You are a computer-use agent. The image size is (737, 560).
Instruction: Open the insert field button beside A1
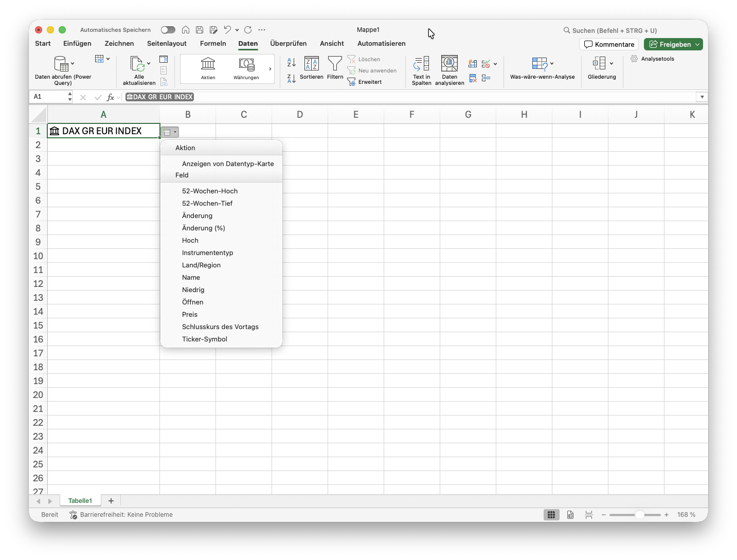(170, 132)
